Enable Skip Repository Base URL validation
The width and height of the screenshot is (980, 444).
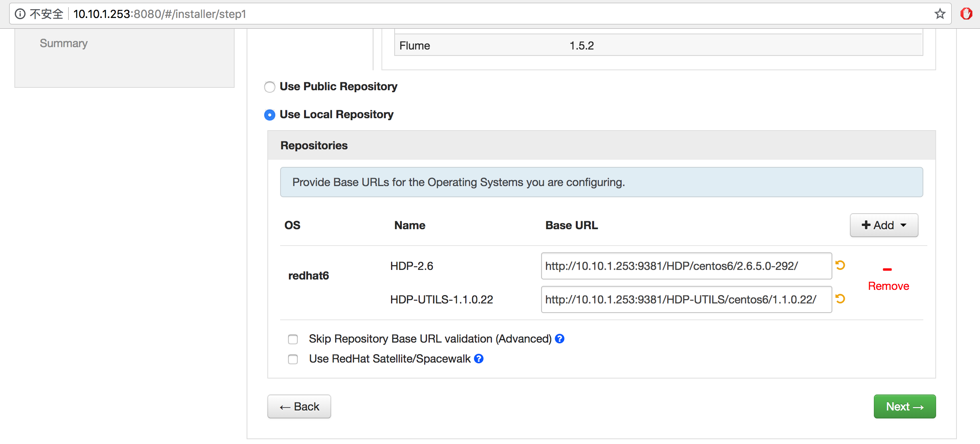pos(293,339)
